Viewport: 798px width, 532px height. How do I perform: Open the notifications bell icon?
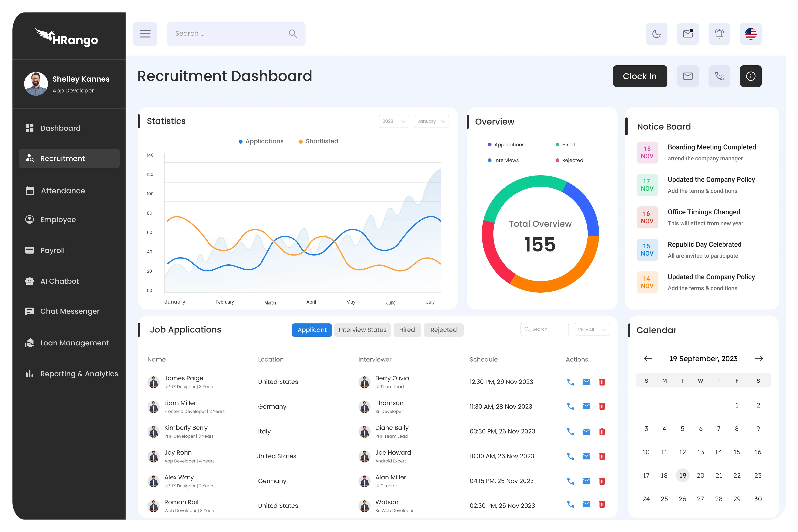[x=719, y=34]
